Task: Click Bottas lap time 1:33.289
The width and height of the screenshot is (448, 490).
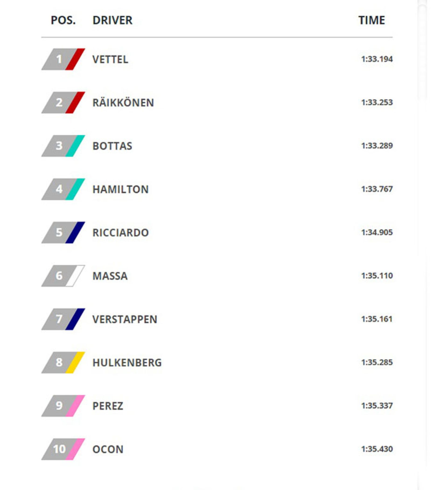Action: pos(377,146)
